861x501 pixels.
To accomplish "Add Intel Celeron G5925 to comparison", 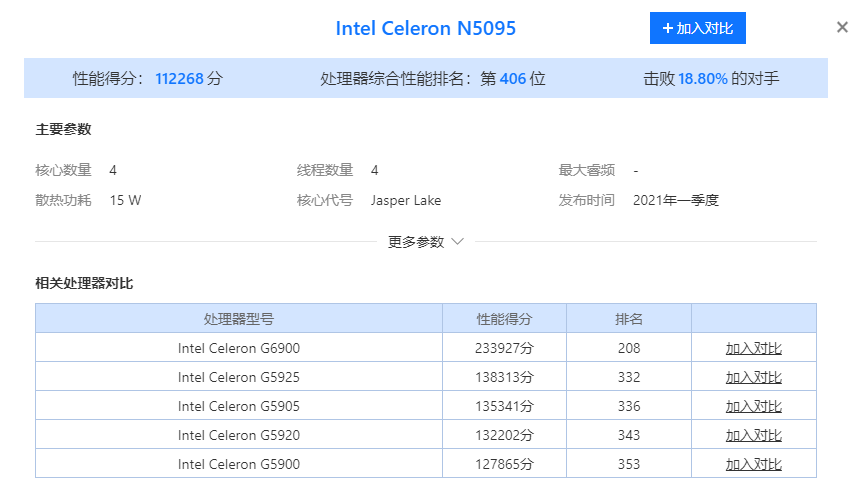I will (x=753, y=377).
